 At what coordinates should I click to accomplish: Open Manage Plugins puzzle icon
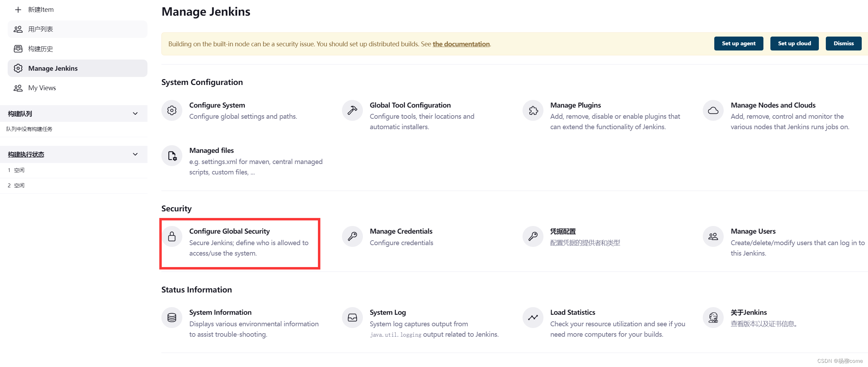[x=533, y=110]
